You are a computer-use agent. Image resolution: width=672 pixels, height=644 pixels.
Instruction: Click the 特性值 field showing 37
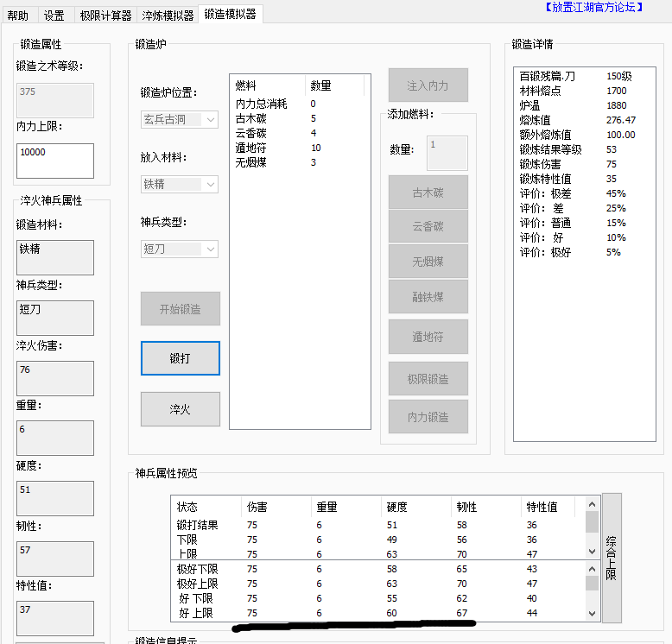point(55,618)
